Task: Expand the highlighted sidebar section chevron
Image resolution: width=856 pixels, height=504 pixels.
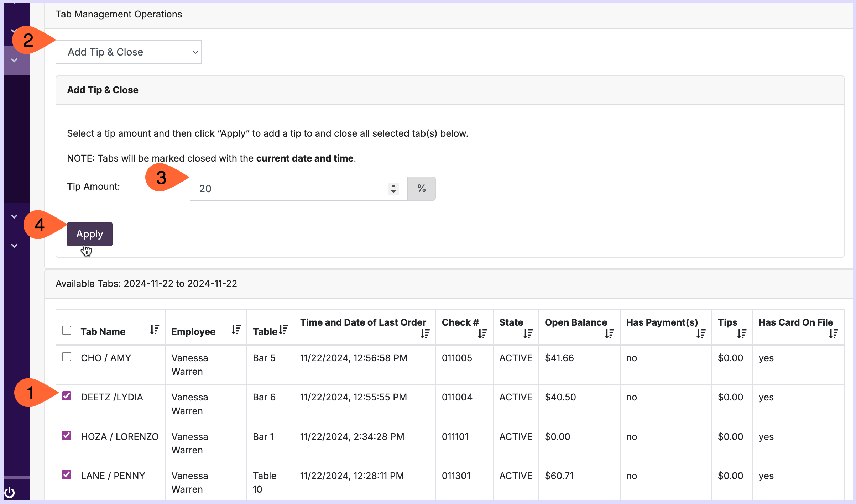Action: pos(14,61)
